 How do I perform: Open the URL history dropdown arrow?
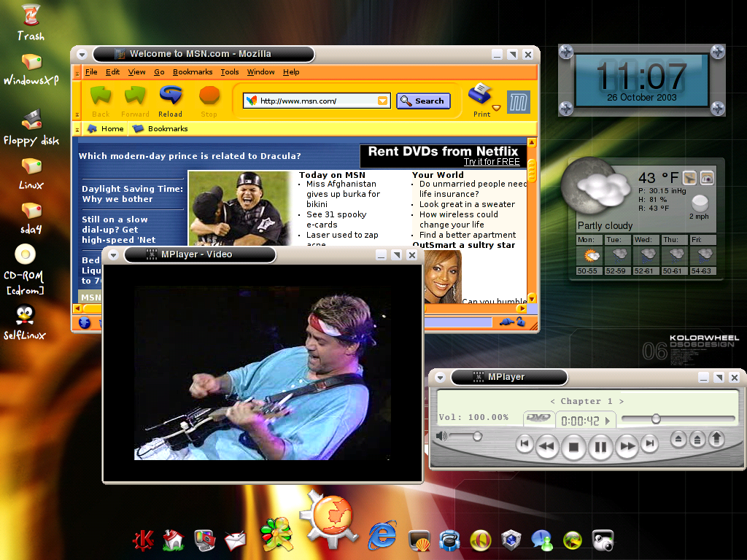click(x=382, y=101)
